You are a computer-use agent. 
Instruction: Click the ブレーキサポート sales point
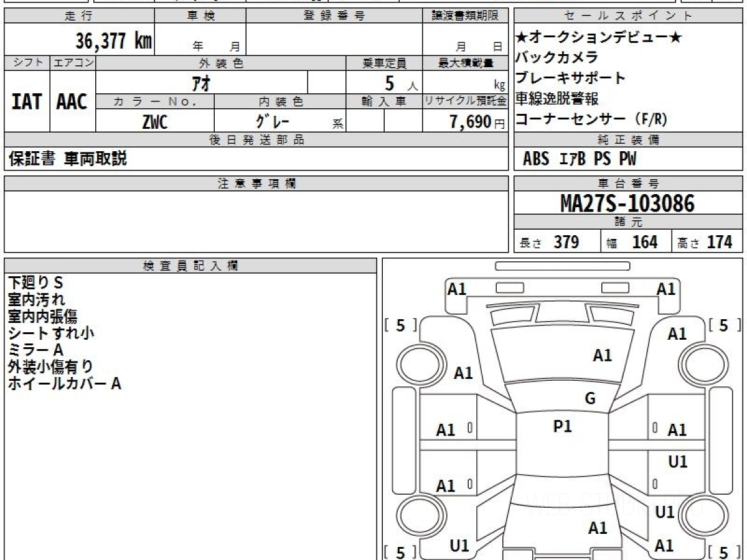(x=571, y=78)
